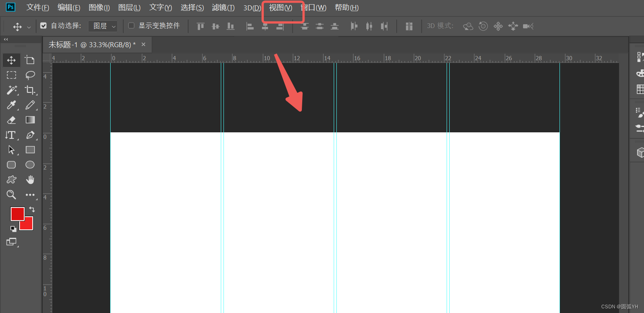Click align top edges icon

[x=200, y=26]
